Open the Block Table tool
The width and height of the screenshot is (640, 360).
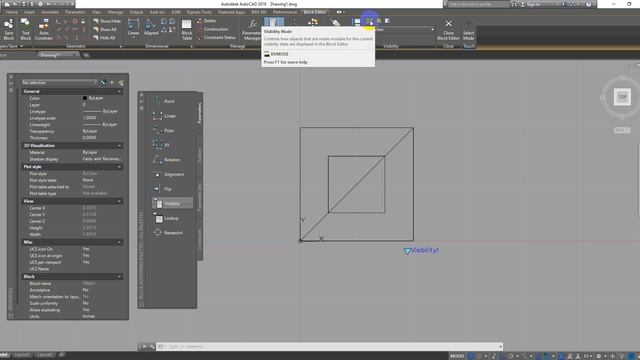(x=187, y=29)
